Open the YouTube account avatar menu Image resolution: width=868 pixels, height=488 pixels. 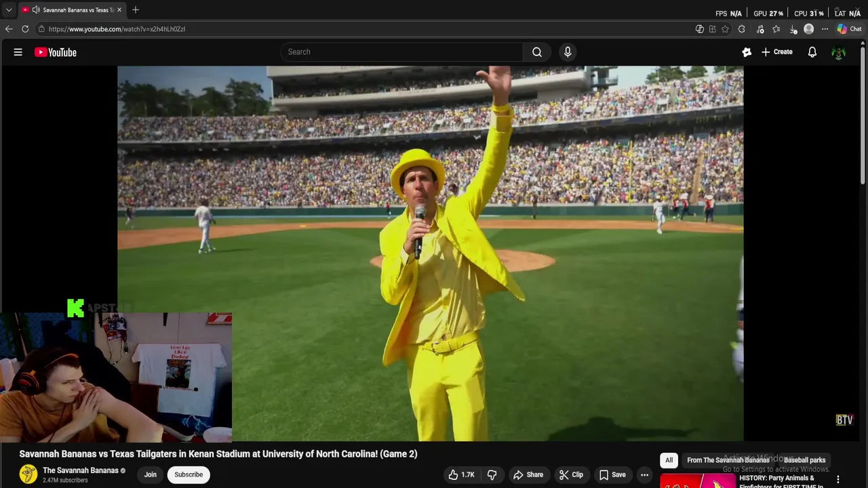click(x=839, y=52)
